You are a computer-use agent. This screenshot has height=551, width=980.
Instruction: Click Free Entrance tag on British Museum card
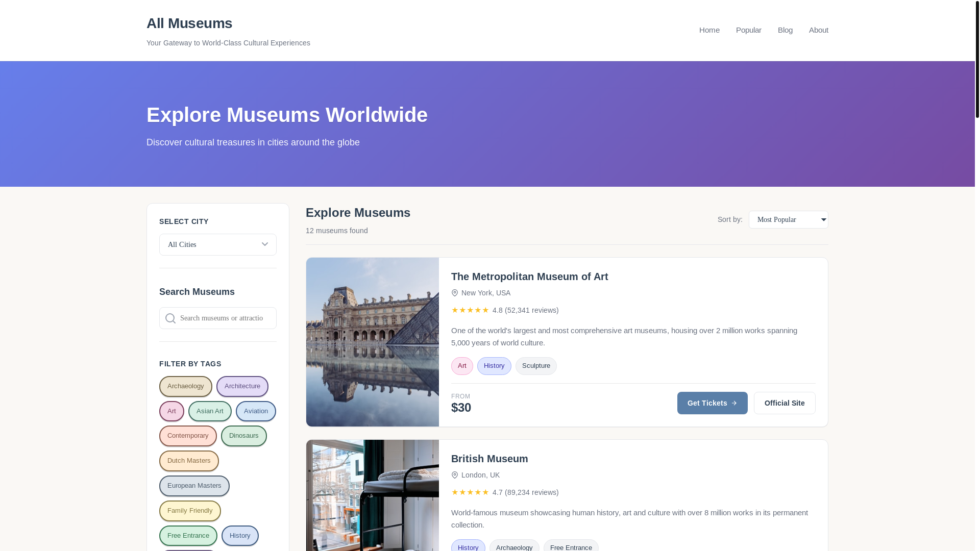pyautogui.click(x=571, y=546)
